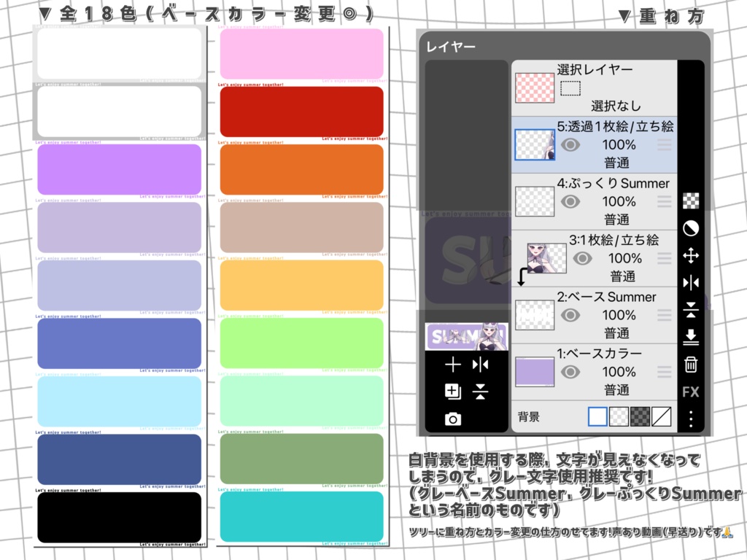Tap the circle clipping mask icon in right toolbar

pyautogui.click(x=691, y=228)
